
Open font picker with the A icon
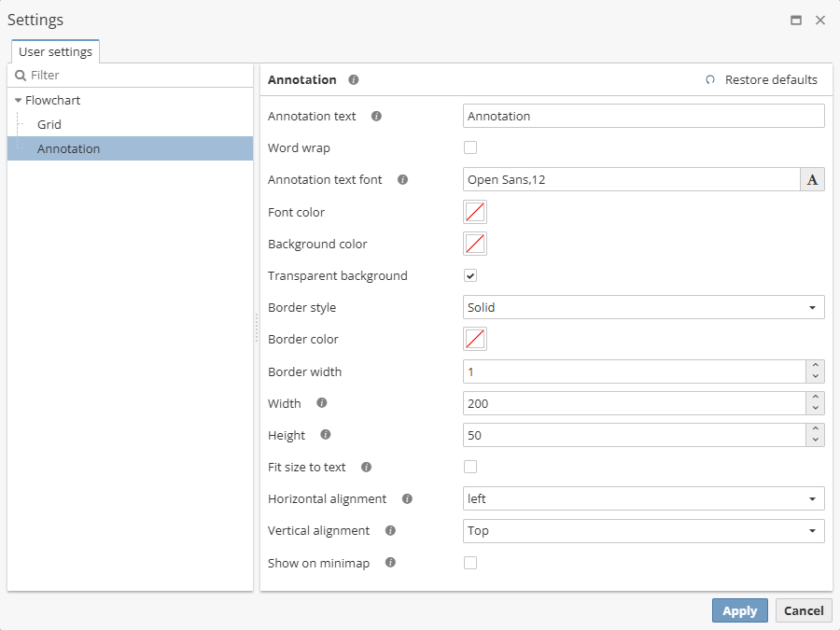(x=812, y=180)
